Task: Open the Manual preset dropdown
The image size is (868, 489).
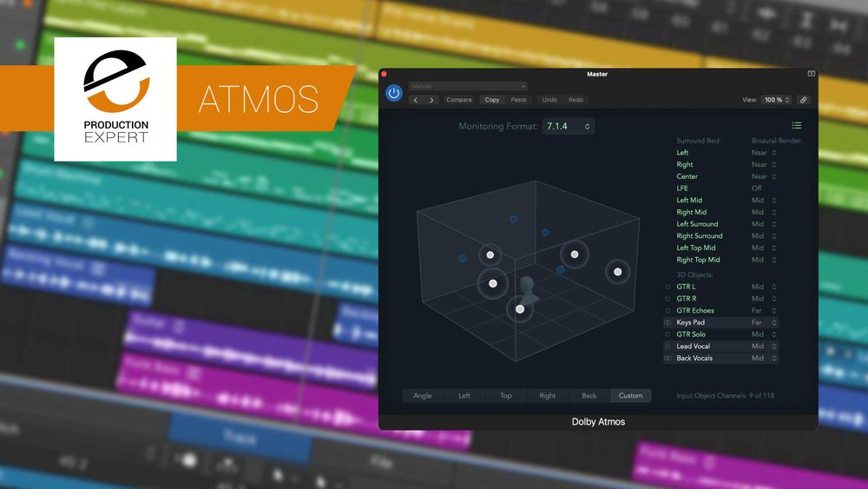Action: coord(468,86)
